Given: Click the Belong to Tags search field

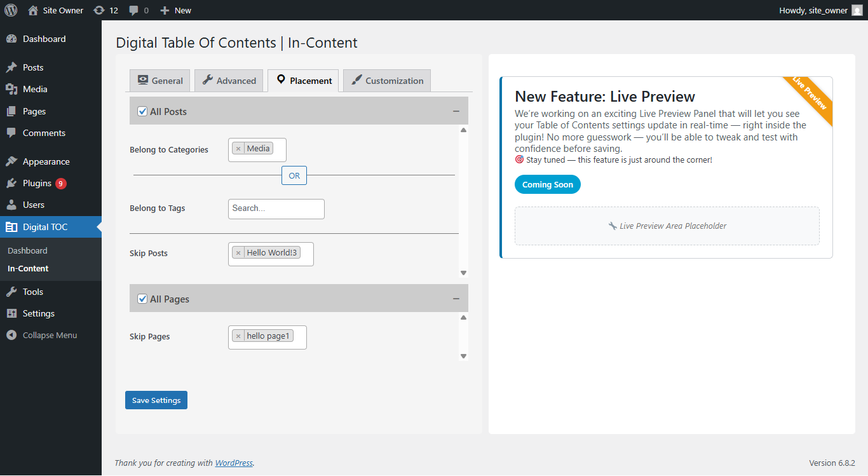Looking at the screenshot, I should pyautogui.click(x=276, y=209).
